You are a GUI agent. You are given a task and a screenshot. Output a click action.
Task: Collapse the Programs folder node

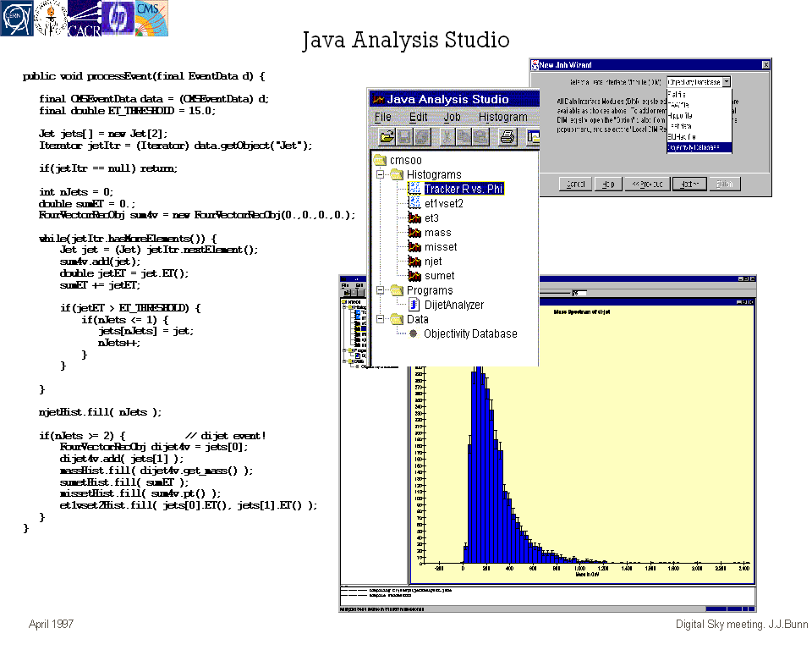[x=380, y=290]
